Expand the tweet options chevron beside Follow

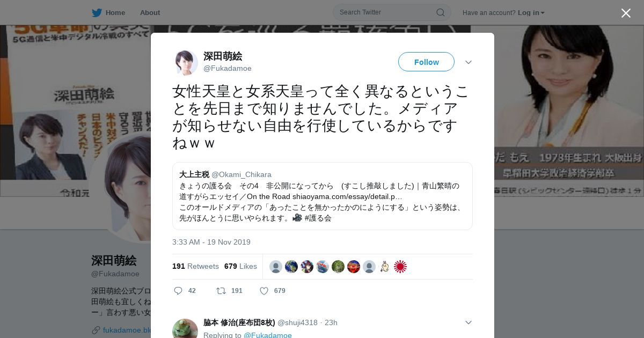[x=469, y=62]
